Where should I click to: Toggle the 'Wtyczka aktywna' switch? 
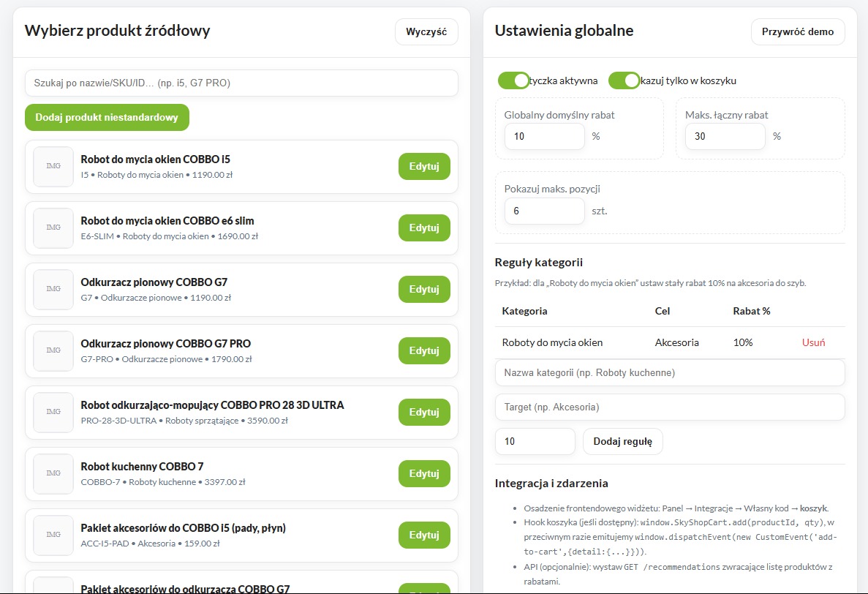click(513, 80)
